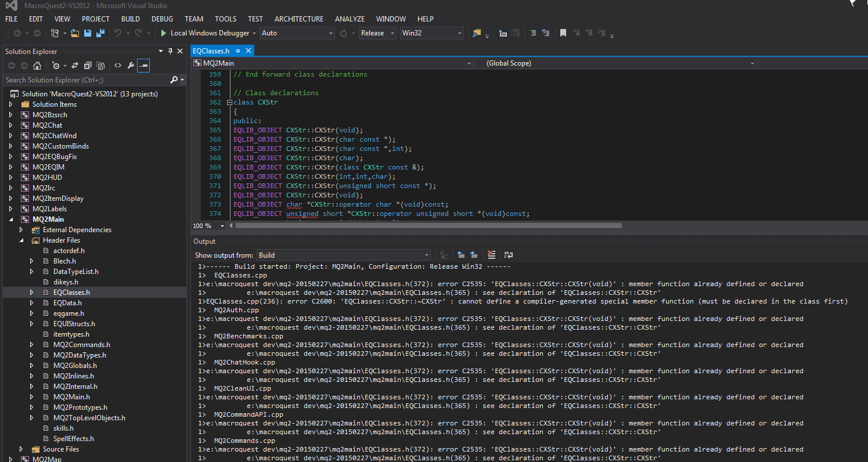Start the Local Windows Debugger
The height and width of the screenshot is (462, 868).
205,33
